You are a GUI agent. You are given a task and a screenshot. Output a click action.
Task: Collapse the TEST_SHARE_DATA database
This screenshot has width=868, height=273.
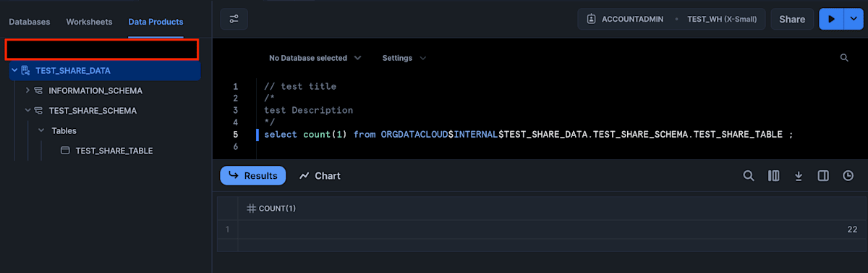point(14,70)
